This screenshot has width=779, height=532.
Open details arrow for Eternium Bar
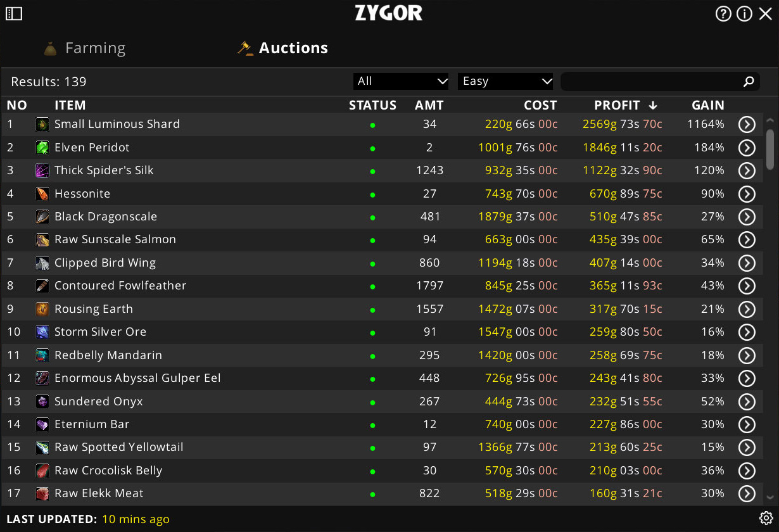747,424
